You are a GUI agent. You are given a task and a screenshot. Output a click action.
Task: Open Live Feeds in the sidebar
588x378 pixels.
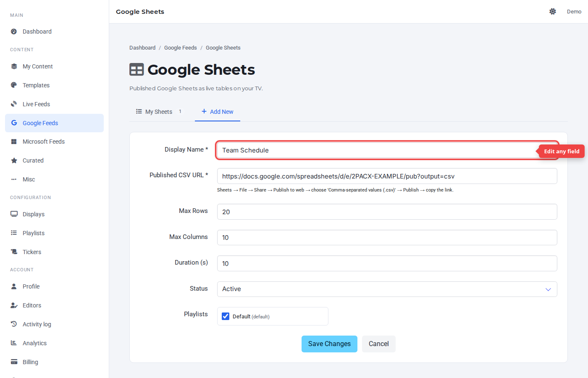pyautogui.click(x=54, y=104)
